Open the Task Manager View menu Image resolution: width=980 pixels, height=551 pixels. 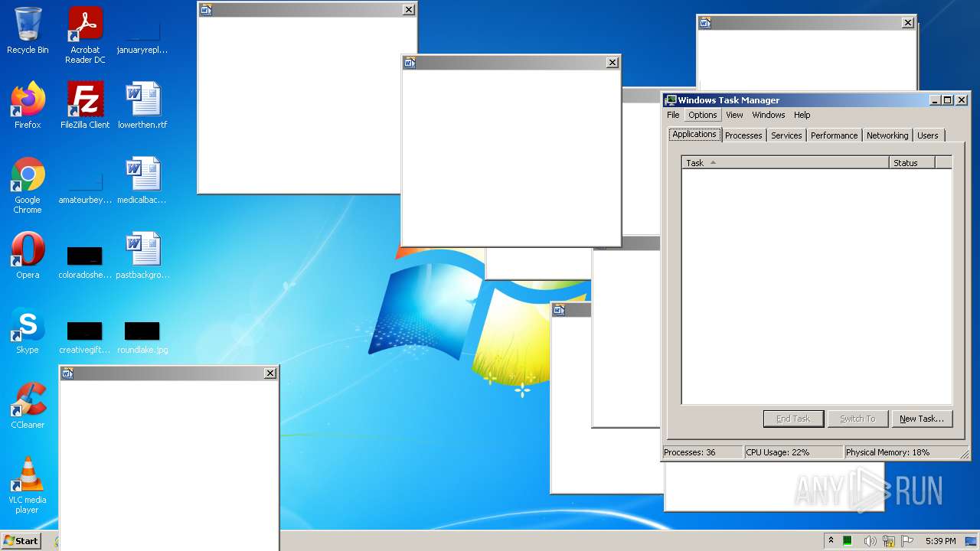click(734, 115)
